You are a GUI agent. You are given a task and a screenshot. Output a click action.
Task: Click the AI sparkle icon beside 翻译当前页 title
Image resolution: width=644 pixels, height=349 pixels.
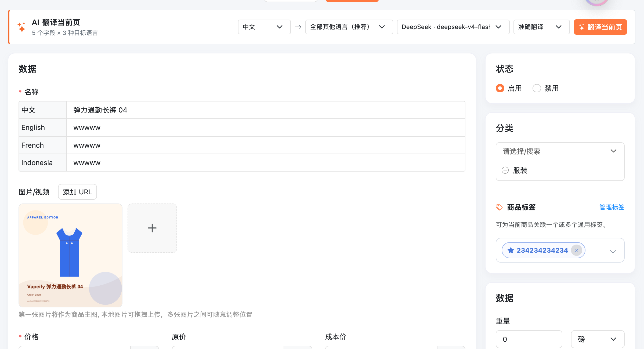point(21,27)
